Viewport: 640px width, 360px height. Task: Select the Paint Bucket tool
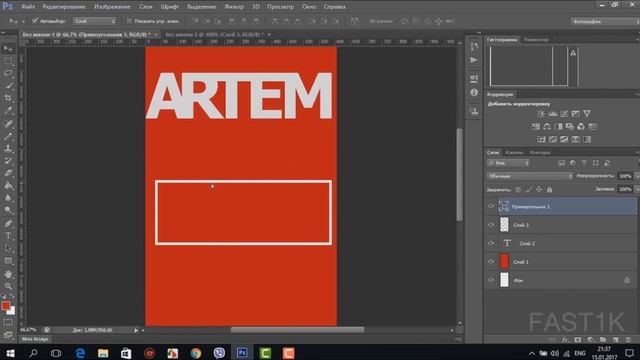pyautogui.click(x=8, y=186)
